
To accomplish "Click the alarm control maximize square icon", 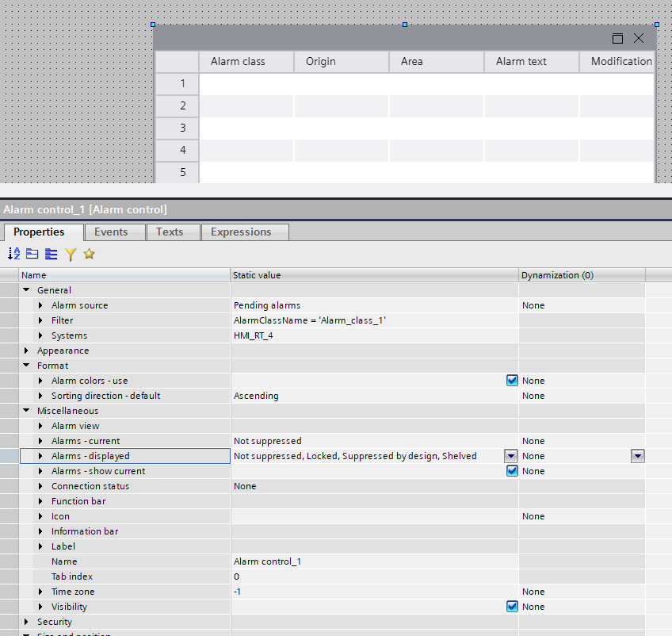I will click(618, 38).
